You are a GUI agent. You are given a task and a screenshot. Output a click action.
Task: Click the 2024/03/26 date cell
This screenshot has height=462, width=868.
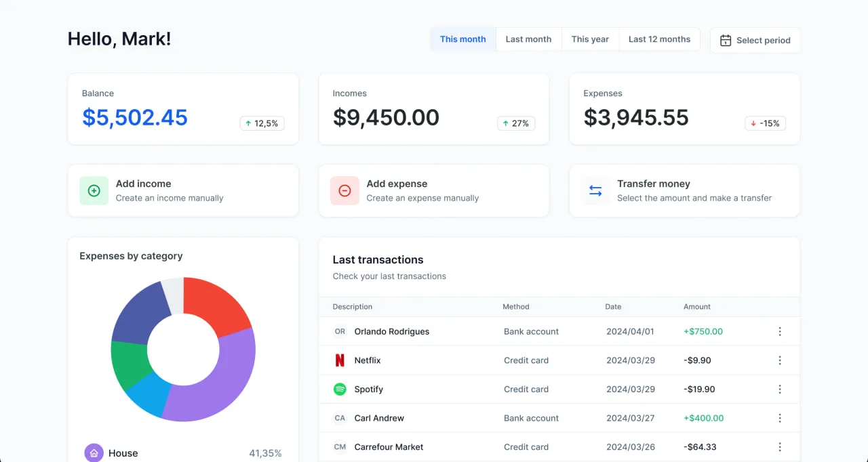pyautogui.click(x=631, y=447)
